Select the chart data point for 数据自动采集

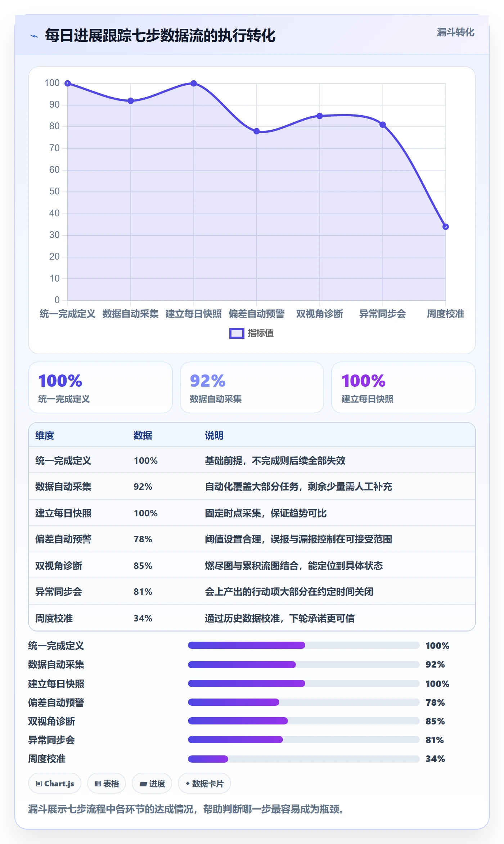click(x=131, y=101)
